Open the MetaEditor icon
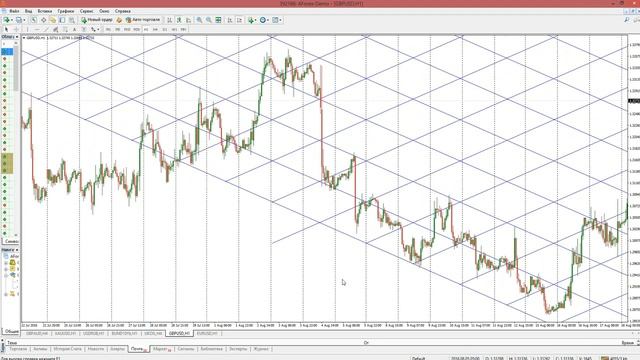The width and height of the screenshot is (640, 360). point(119,20)
